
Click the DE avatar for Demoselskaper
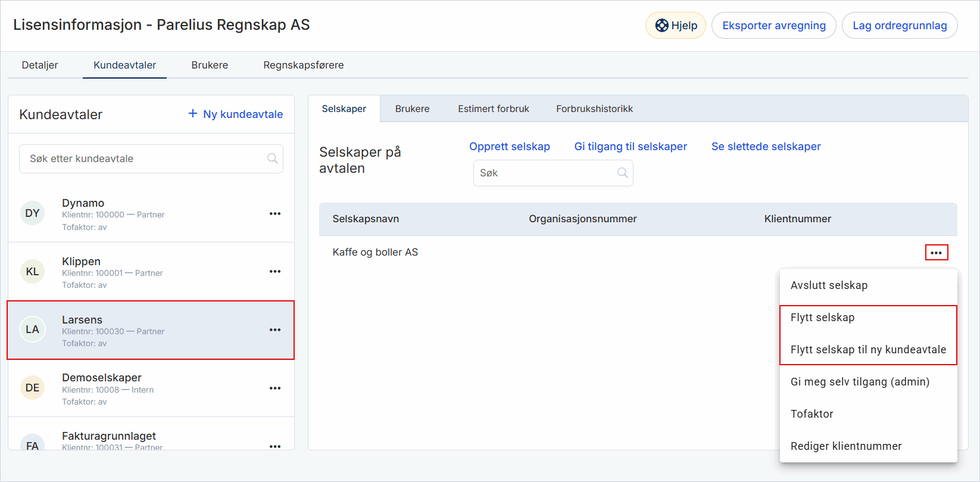click(x=33, y=388)
